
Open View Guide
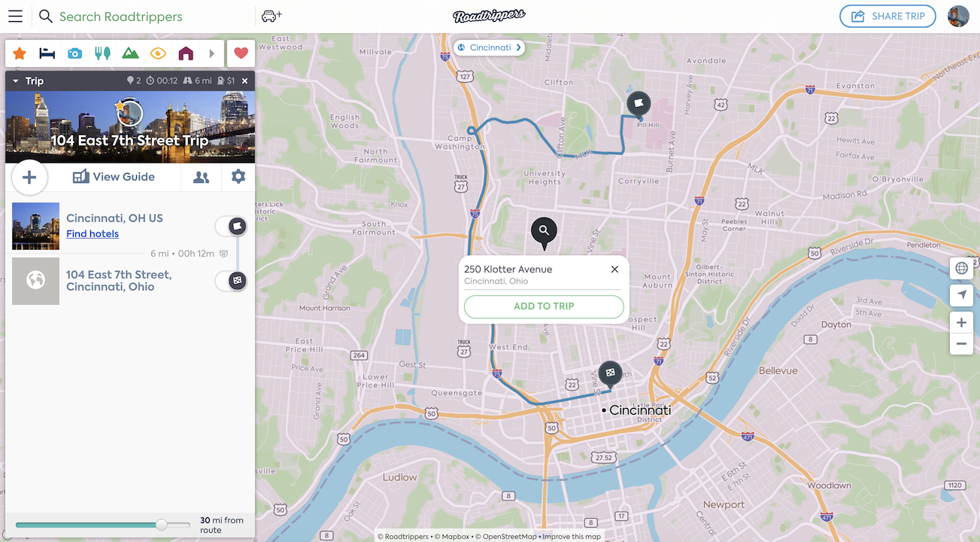114,177
